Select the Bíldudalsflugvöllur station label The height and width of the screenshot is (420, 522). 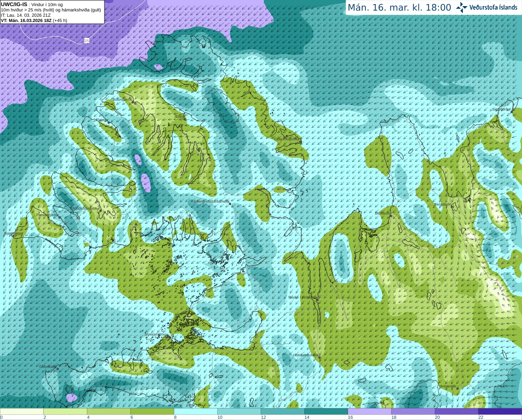click(84, 208)
